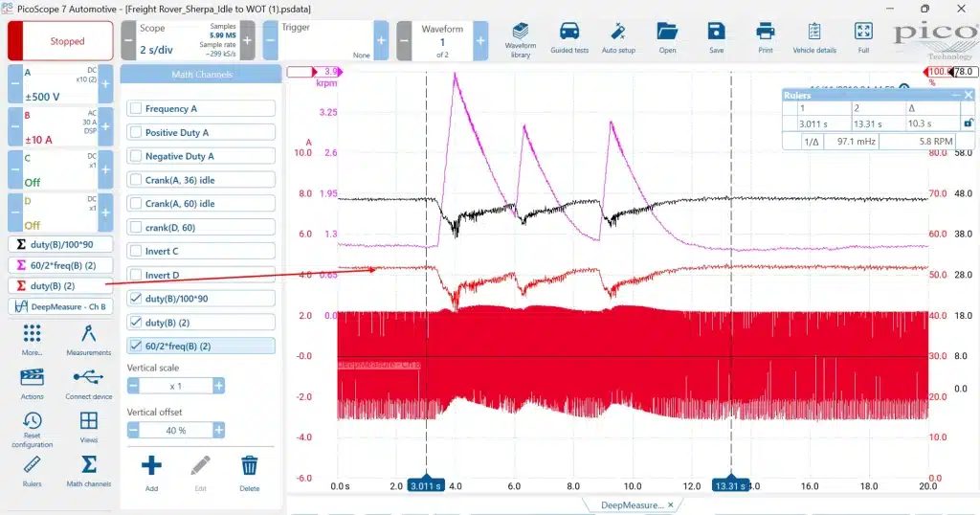The height and width of the screenshot is (515, 980).
Task: Decrease the Scope timebase with minus
Action: click(127, 40)
